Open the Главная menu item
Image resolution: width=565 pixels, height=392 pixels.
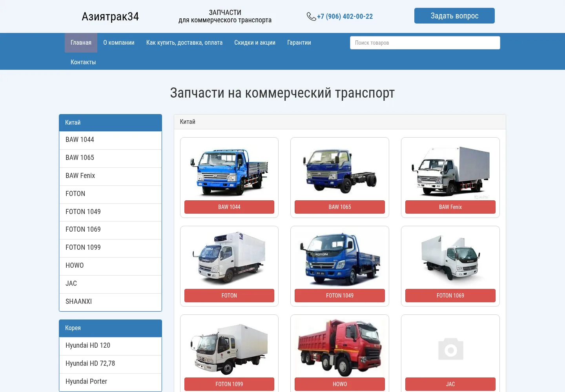(x=81, y=43)
